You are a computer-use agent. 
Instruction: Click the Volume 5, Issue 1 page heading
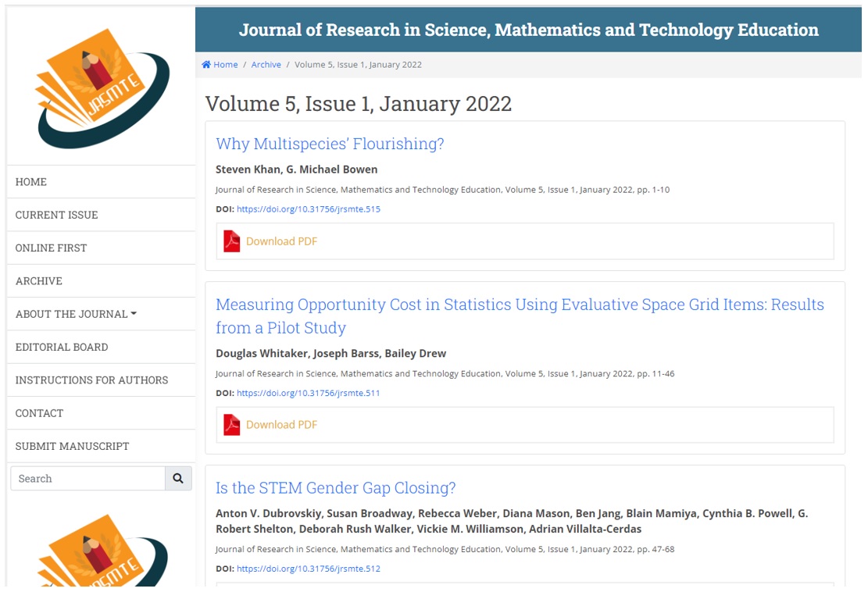click(358, 104)
